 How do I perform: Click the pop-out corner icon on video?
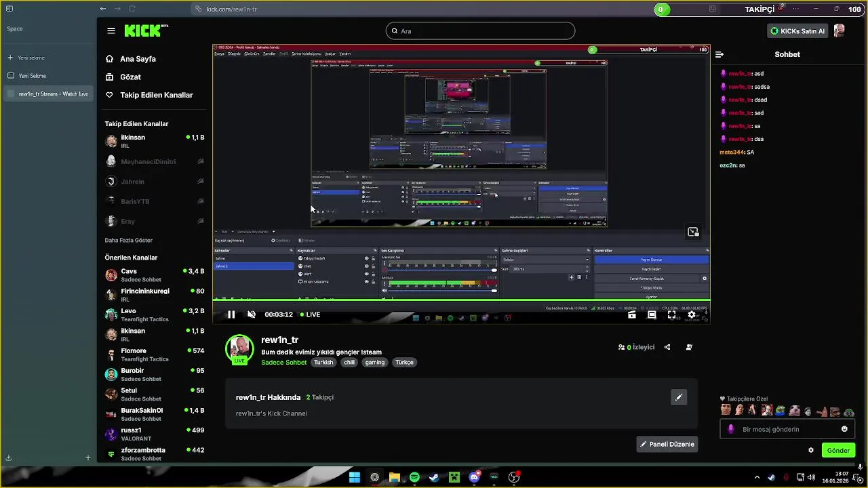[x=693, y=232]
